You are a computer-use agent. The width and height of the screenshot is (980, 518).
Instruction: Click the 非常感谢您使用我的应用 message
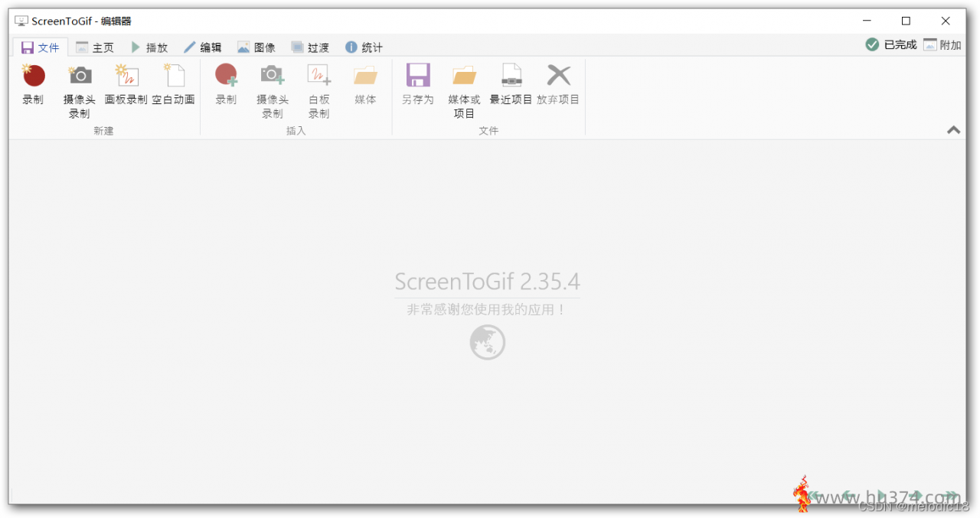(488, 310)
